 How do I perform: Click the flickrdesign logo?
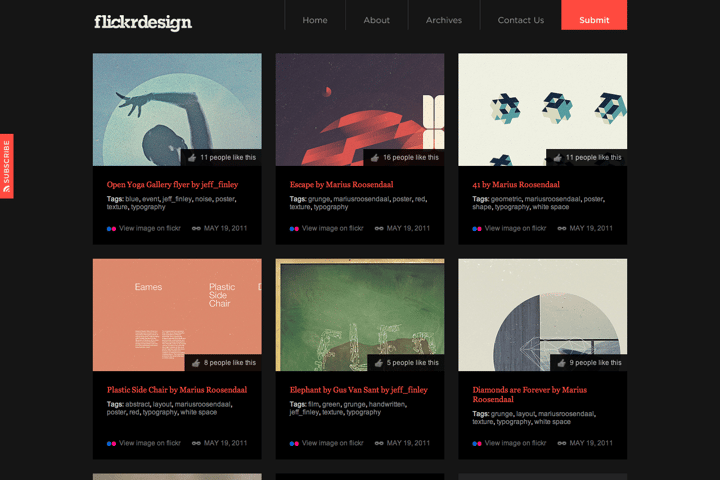[x=143, y=22]
